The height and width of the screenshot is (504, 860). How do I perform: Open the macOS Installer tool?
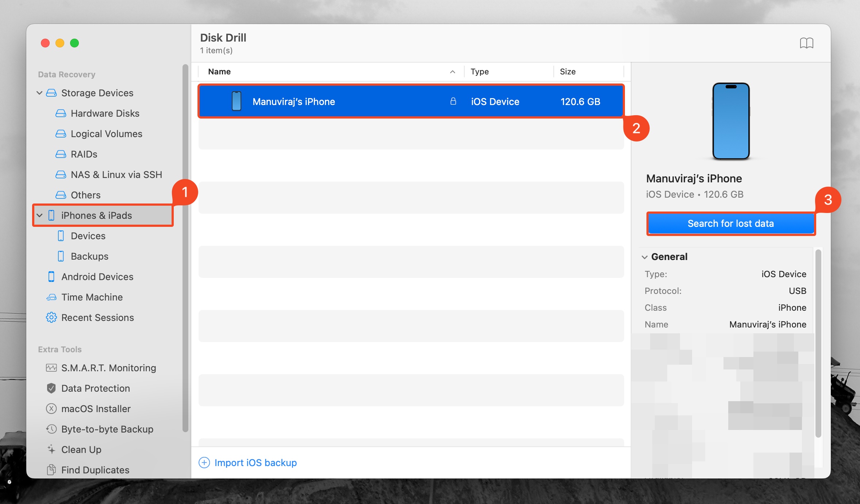coord(96,408)
